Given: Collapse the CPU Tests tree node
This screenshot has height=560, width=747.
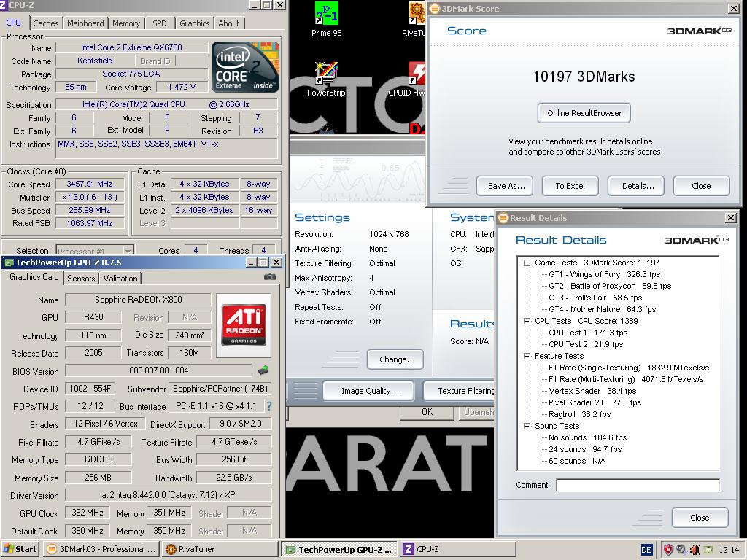Looking at the screenshot, I should tap(527, 321).
